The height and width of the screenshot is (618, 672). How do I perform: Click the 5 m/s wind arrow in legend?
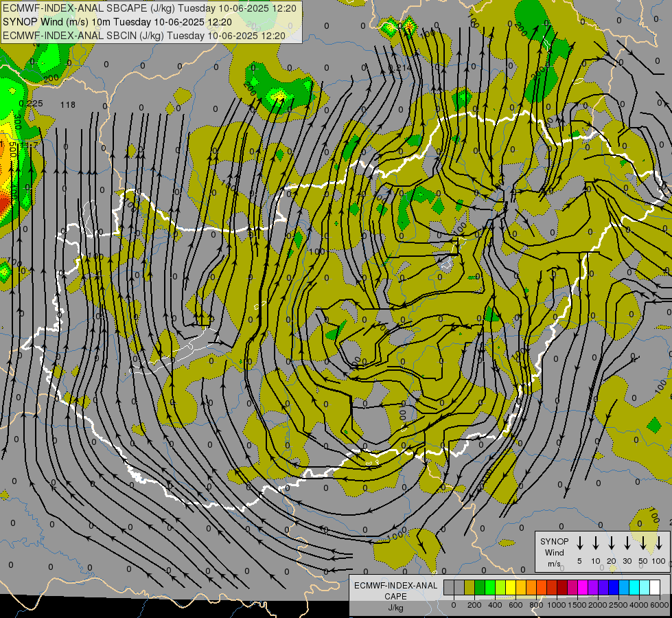point(580,543)
